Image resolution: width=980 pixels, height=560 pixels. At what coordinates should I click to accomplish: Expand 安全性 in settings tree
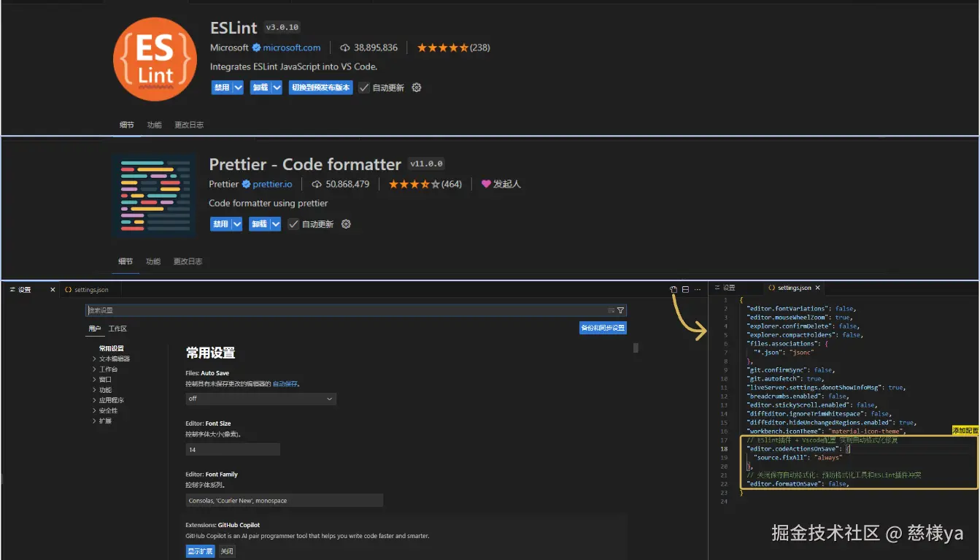(x=94, y=410)
